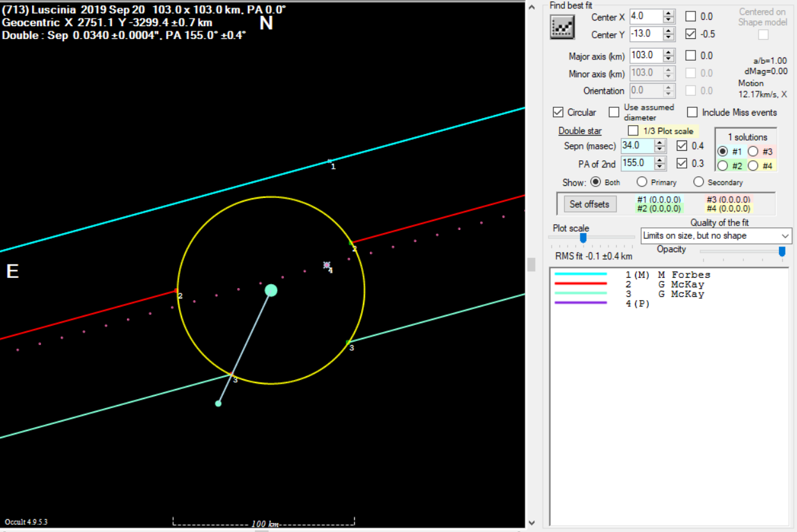Decrease the PA of 2nd value

click(660, 167)
